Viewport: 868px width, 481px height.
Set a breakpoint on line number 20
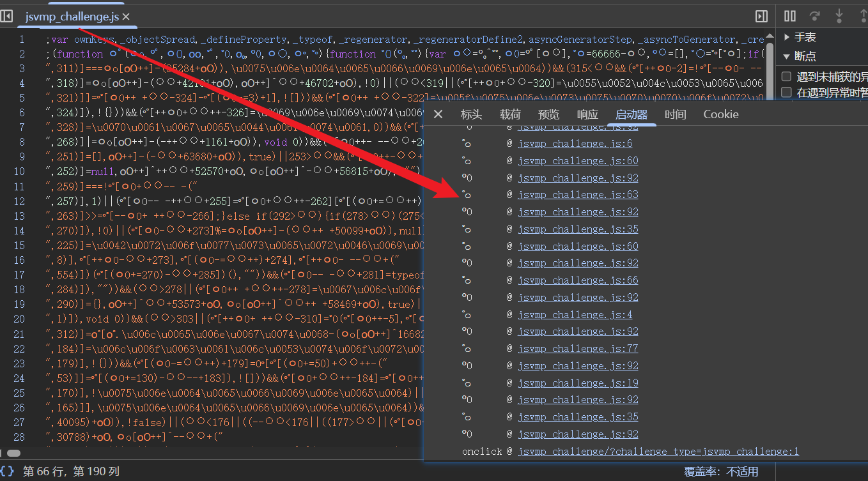19,319
